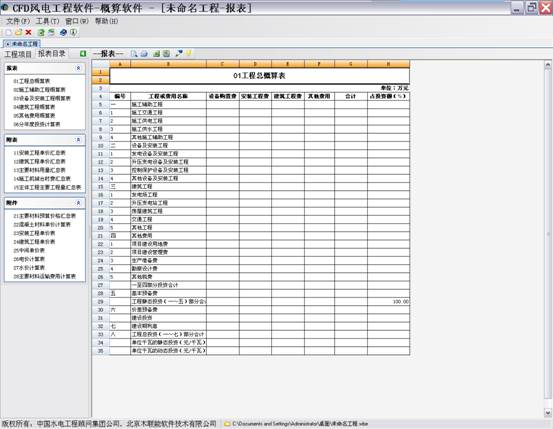Open 12建筑工程单价汇总表 report
The width and height of the screenshot is (553, 429).
point(40,161)
